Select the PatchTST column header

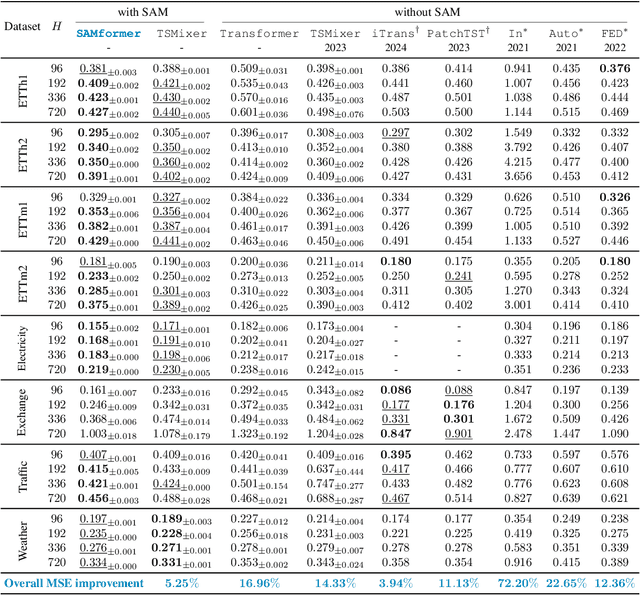click(x=458, y=33)
